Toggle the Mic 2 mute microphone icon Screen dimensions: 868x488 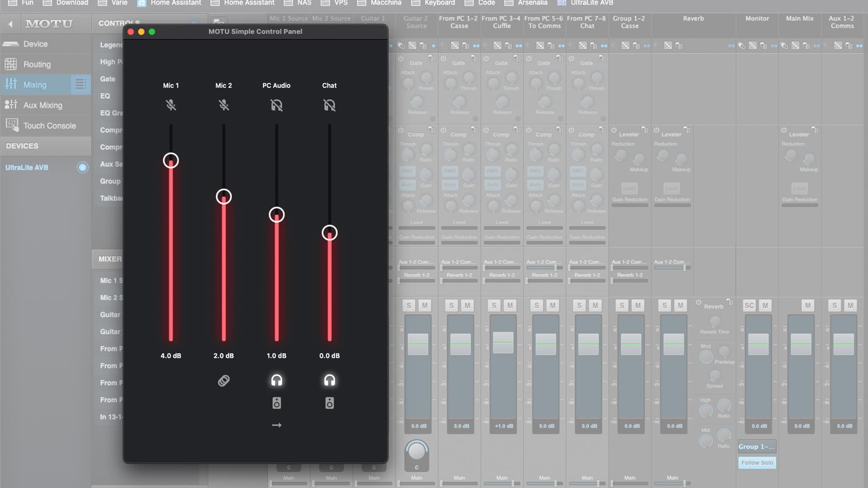[224, 105]
